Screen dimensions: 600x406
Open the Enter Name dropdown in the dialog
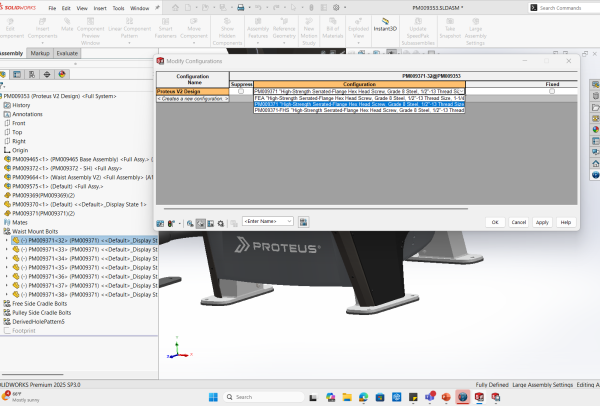[x=289, y=221]
